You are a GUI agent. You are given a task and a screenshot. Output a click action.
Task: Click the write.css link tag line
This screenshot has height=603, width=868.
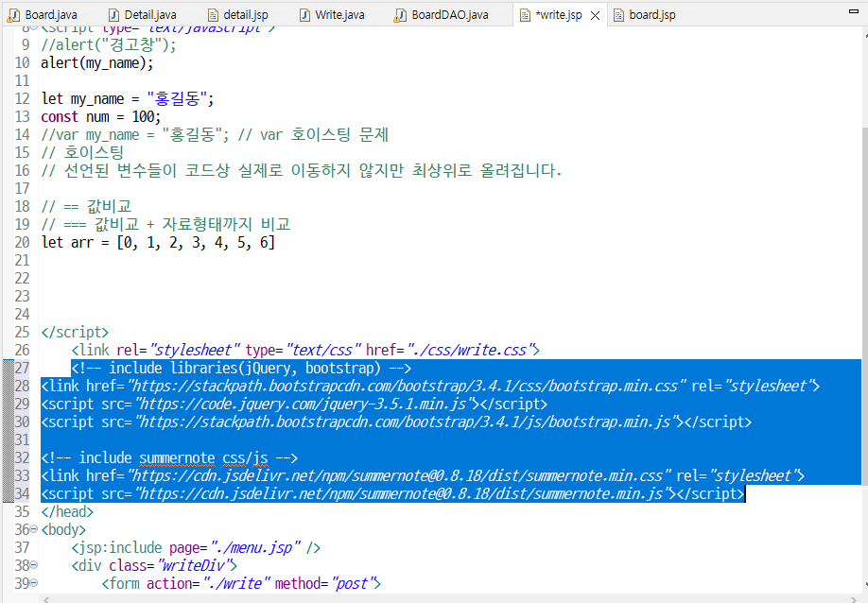click(305, 351)
